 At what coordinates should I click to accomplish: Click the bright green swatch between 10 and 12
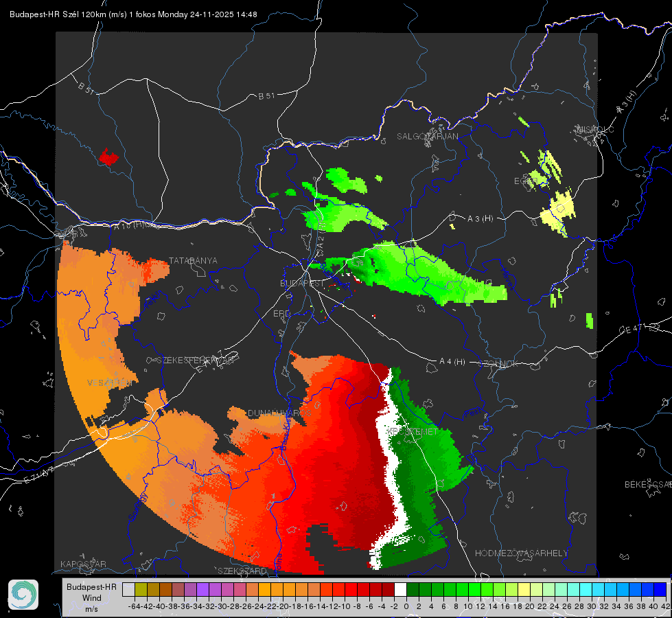474,590
